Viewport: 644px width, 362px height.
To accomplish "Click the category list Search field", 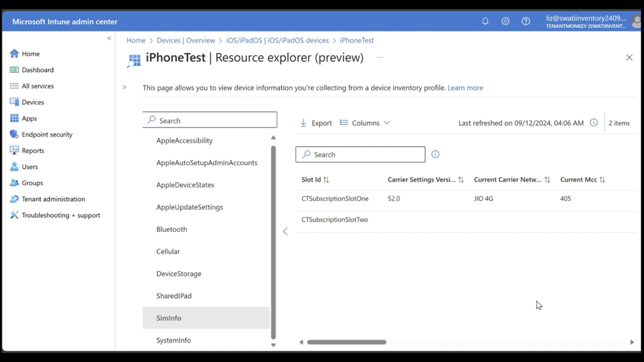I will coord(210,120).
